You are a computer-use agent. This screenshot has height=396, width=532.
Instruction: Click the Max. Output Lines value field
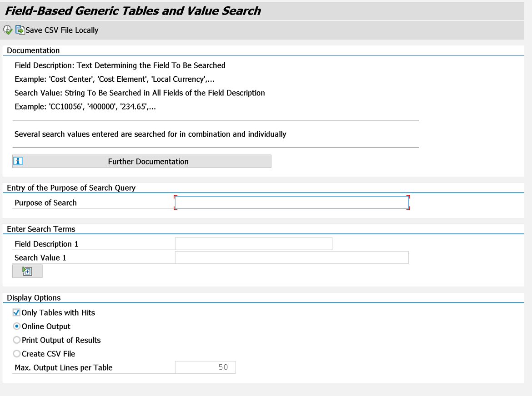pyautogui.click(x=205, y=367)
